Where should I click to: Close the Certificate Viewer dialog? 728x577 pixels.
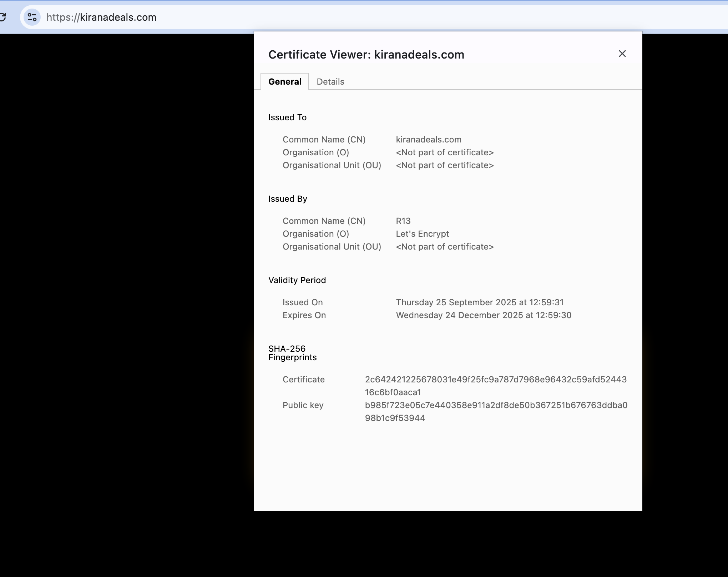pos(622,54)
